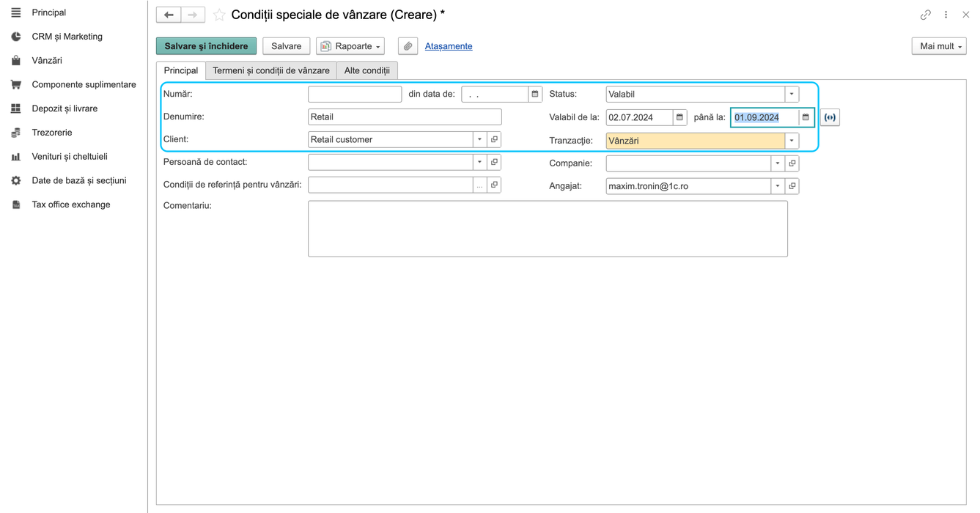The image size is (980, 513).
Task: Open the Angajat record icon
Action: pyautogui.click(x=792, y=186)
